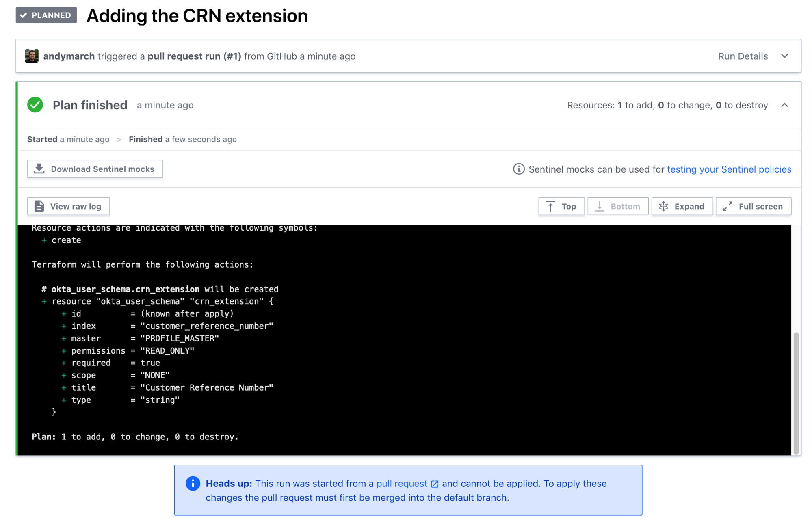This screenshot has height=523, width=812.
Task: Open the View raw log button
Action: click(x=68, y=206)
